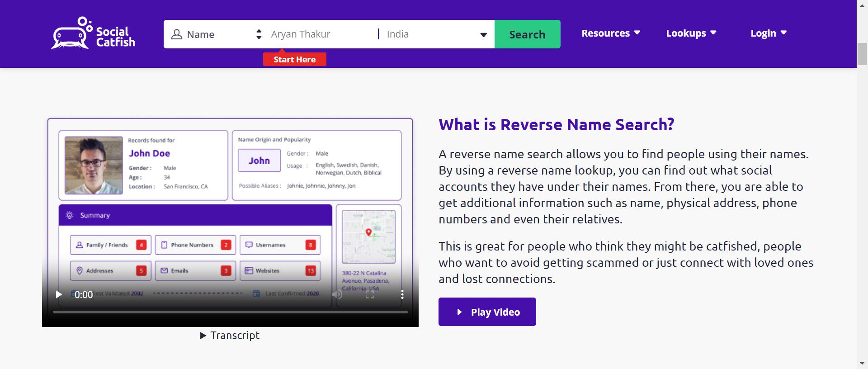This screenshot has width=868, height=369.
Task: Open the Login menu
Action: click(768, 33)
